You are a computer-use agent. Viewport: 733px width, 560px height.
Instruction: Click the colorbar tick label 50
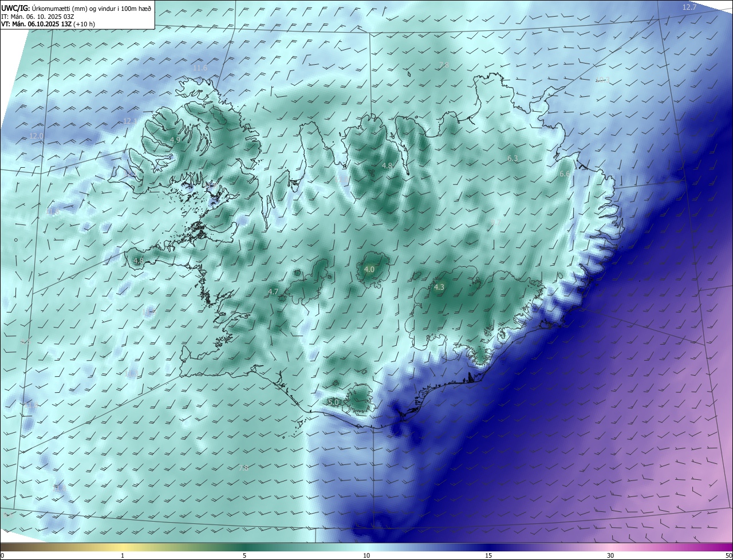pyautogui.click(x=728, y=555)
